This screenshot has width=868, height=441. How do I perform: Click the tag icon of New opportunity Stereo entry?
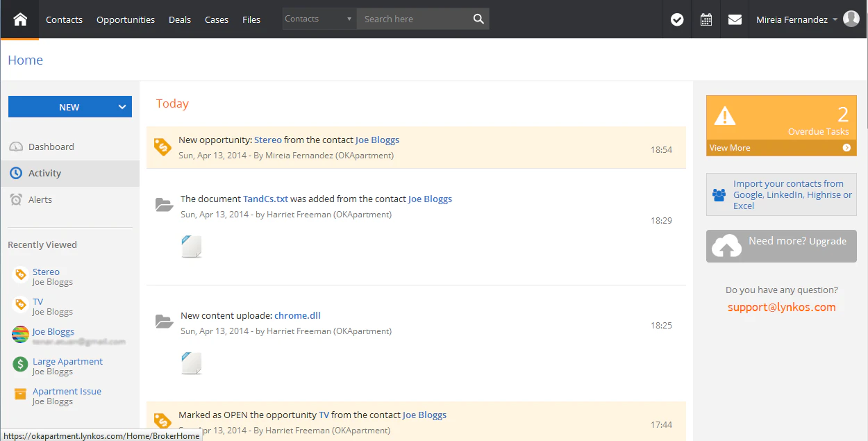(162, 147)
